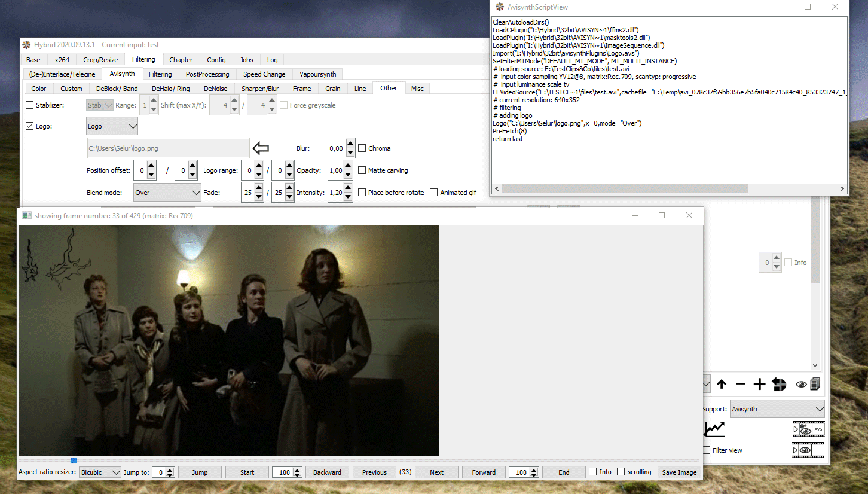Open the Blend mode dropdown set to Over
The image size is (868, 494).
(x=167, y=193)
